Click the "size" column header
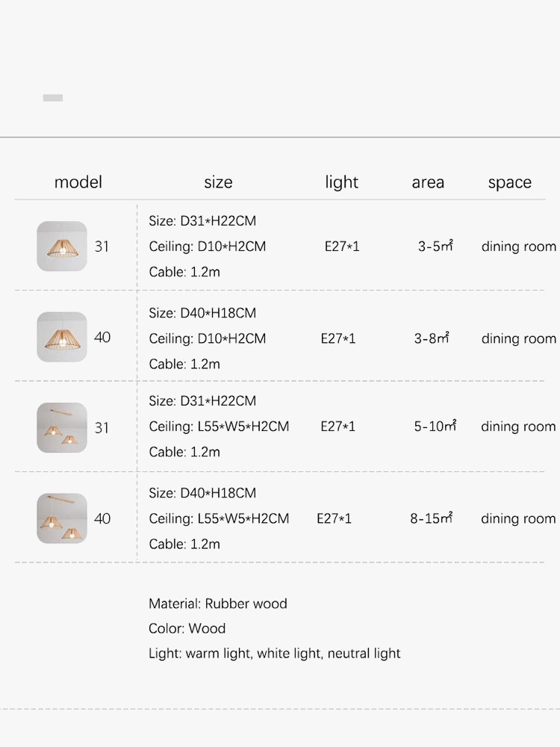Image resolution: width=560 pixels, height=747 pixels. tap(218, 182)
